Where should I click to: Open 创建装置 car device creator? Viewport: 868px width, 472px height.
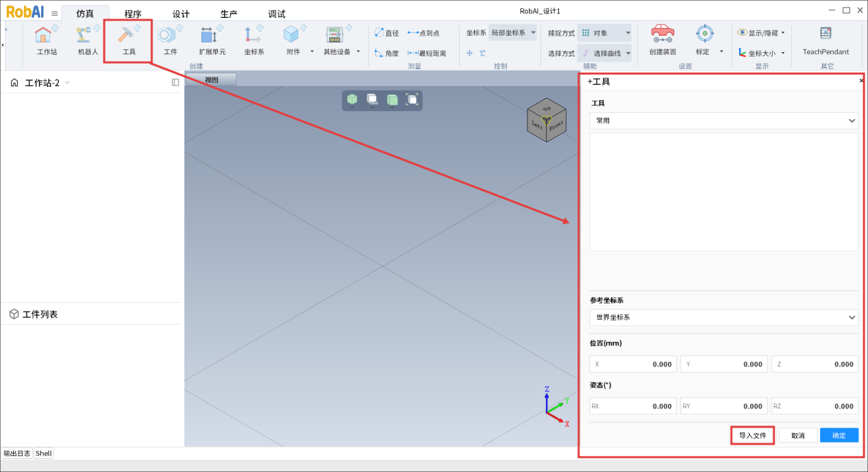(662, 40)
